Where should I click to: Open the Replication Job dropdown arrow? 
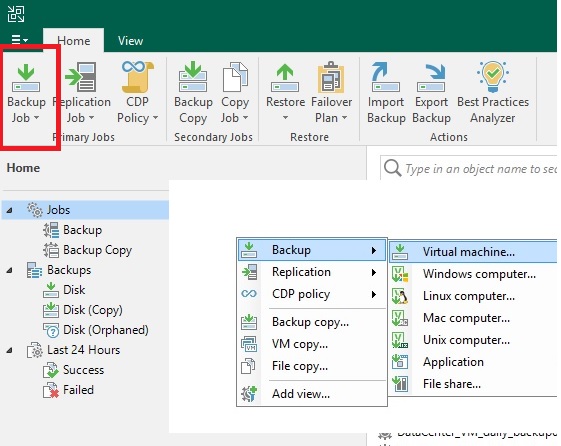[91, 118]
